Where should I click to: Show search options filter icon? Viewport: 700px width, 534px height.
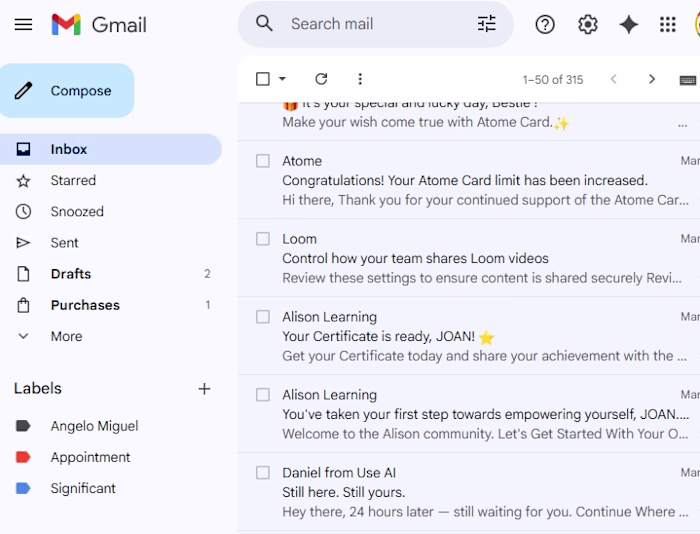click(487, 24)
